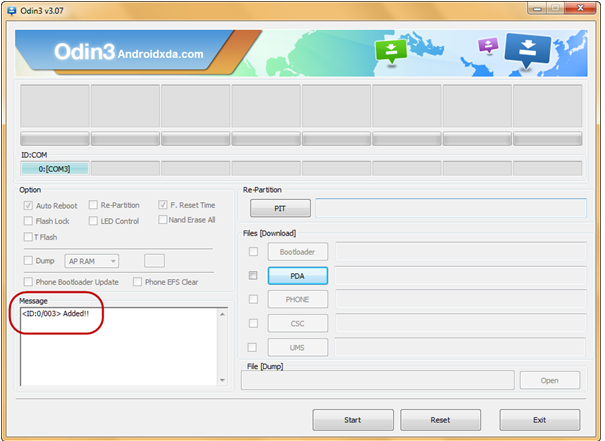Tick the checkbox beside UMS
605x441 pixels.
(252, 347)
